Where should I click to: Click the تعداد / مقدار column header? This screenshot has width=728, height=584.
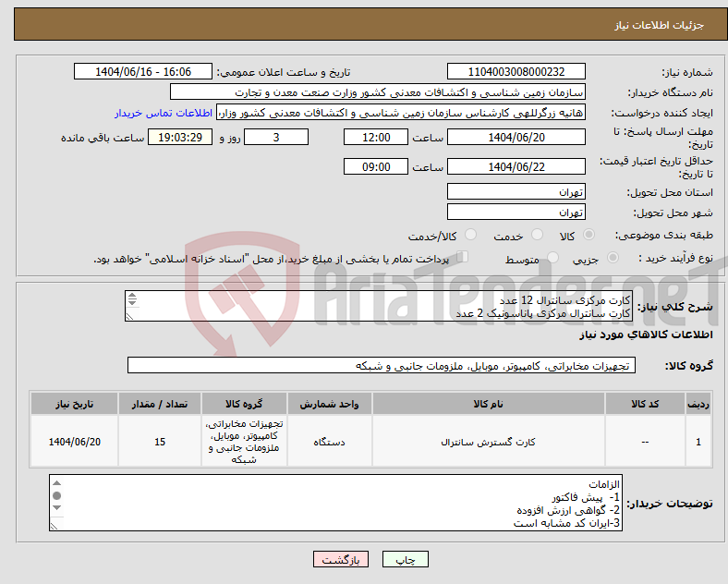[x=160, y=404]
